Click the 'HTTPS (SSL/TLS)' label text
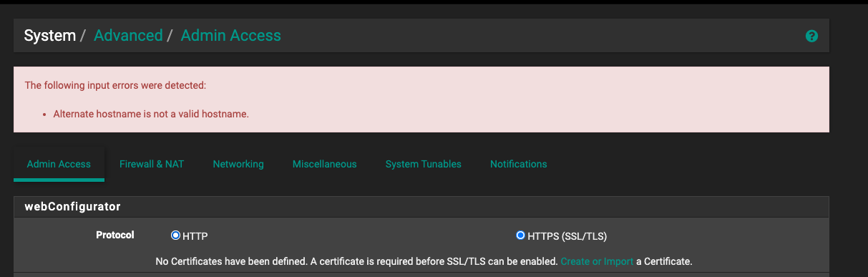This screenshot has width=868, height=277. point(567,235)
